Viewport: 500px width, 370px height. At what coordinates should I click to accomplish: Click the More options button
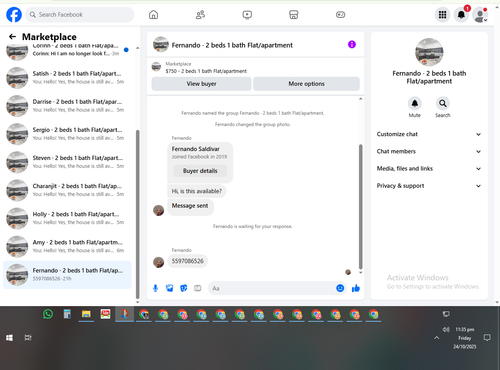coord(306,84)
